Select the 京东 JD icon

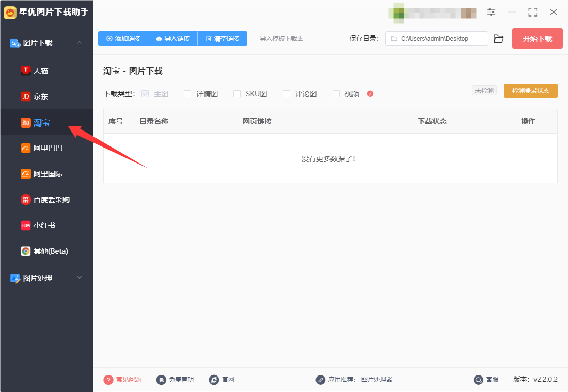[26, 96]
